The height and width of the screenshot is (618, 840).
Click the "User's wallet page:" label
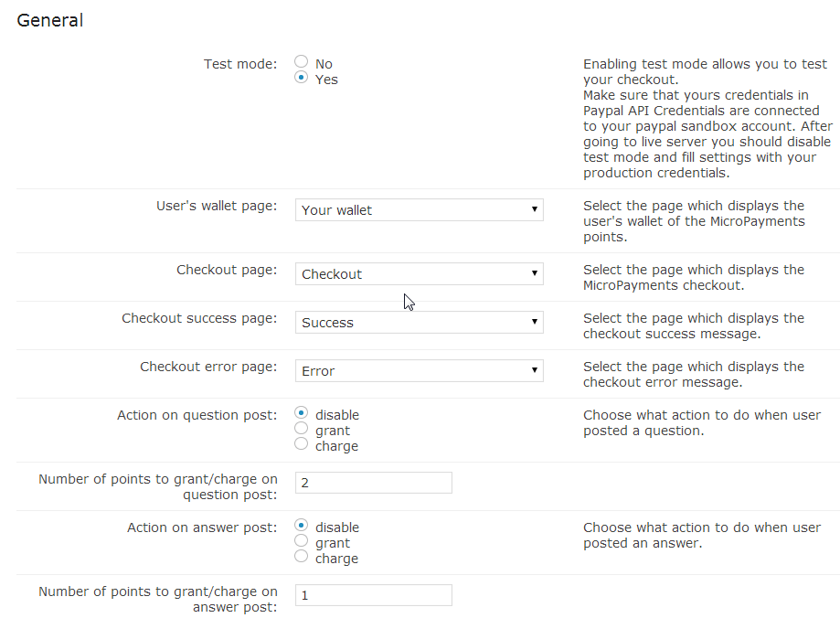[217, 206]
